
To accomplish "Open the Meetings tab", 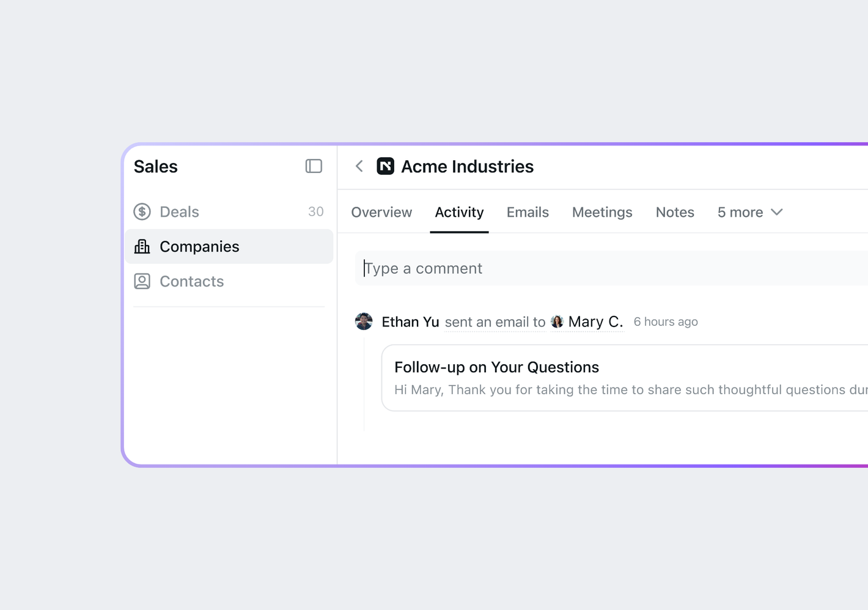I will click(602, 212).
